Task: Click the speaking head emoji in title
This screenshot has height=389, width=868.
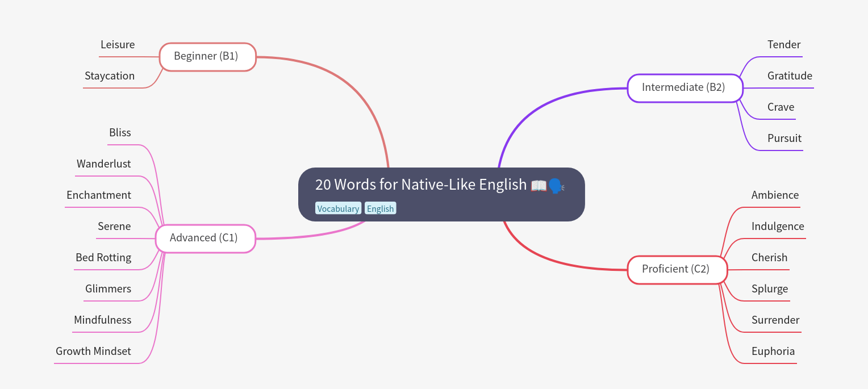Action: pos(556,186)
